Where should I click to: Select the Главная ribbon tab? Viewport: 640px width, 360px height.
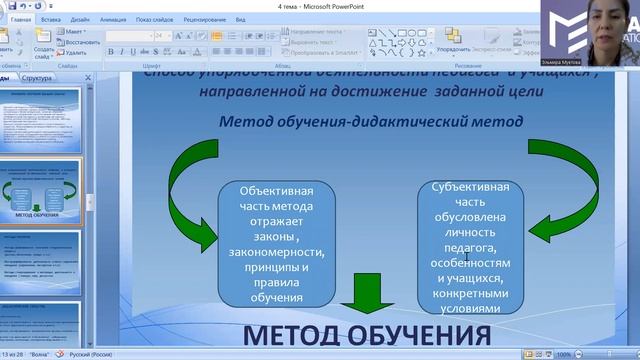(21, 20)
